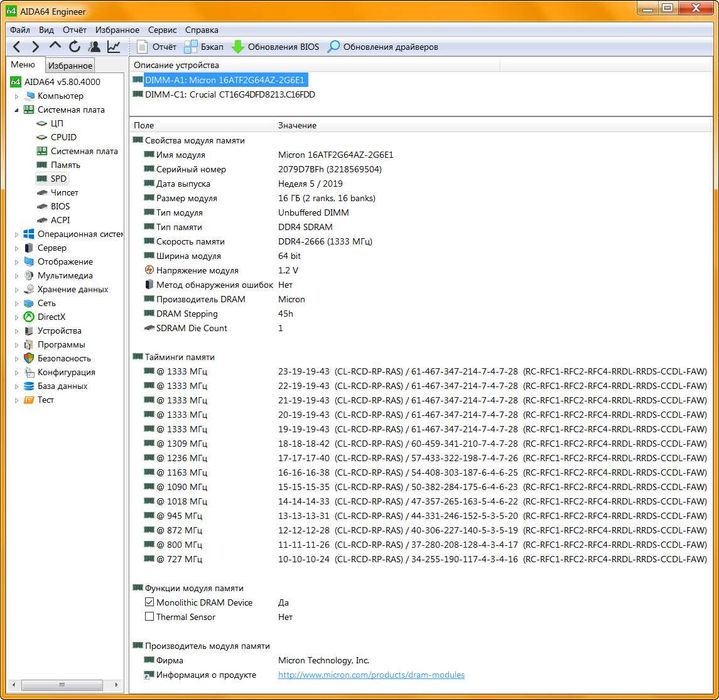
Task: Collapse the Системная плата tree node
Action: click(x=17, y=110)
